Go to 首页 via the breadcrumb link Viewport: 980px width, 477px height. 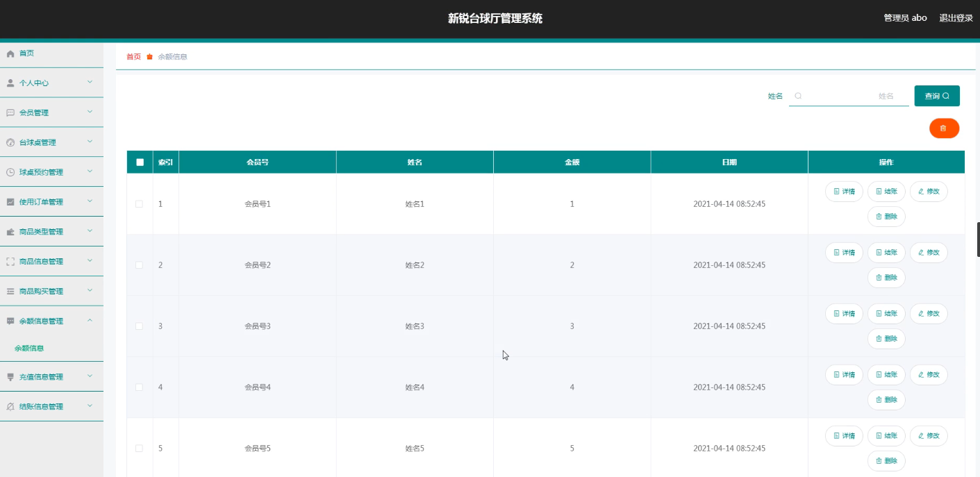pos(133,57)
